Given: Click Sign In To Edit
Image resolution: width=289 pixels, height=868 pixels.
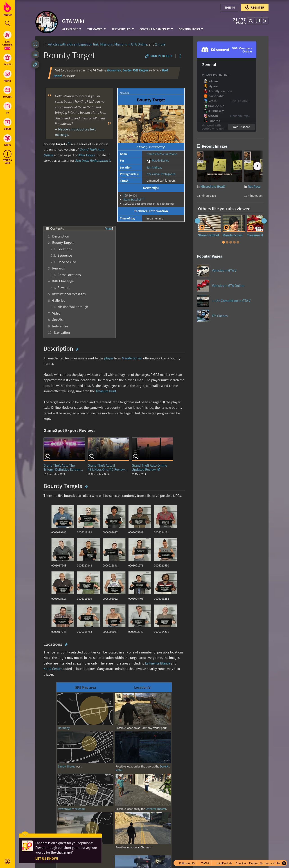Looking at the screenshot, I should [x=158, y=56].
